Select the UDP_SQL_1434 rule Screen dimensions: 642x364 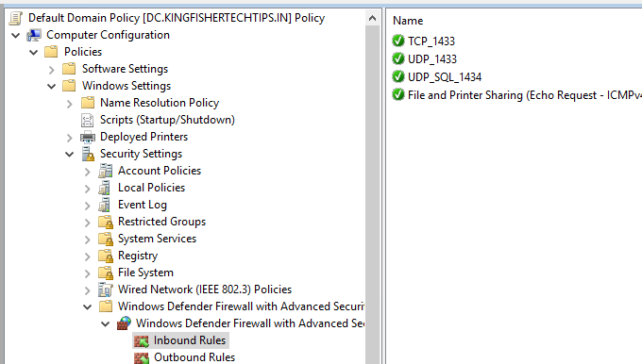[445, 77]
